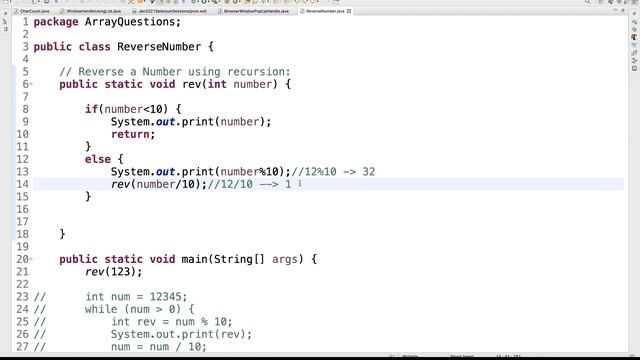Click the closing brace on line 15
640x360 pixels.
88,197
